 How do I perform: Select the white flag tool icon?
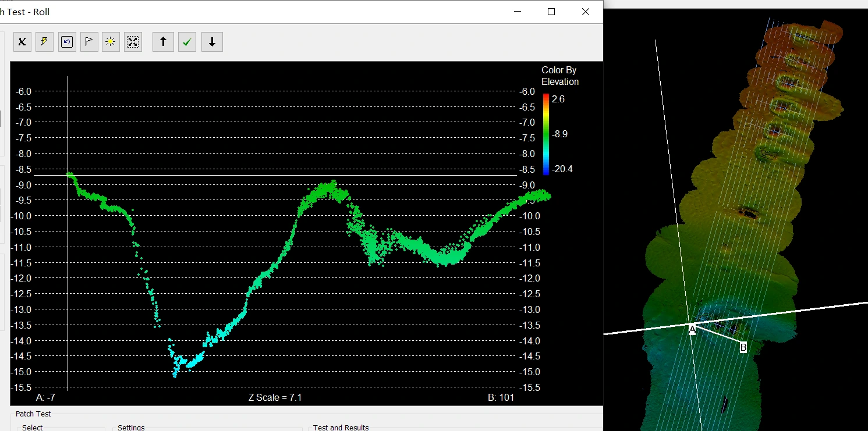pyautogui.click(x=89, y=42)
